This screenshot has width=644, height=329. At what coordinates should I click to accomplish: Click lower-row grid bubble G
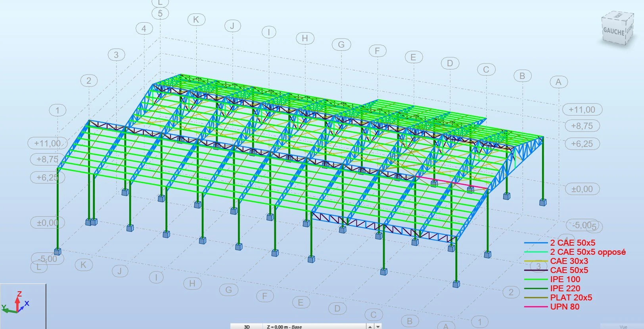228,290
